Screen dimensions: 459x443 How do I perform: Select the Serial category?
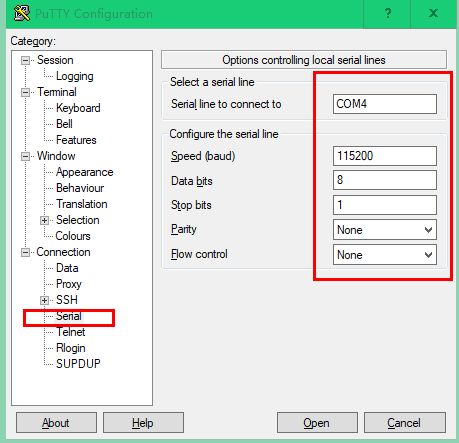pos(69,316)
